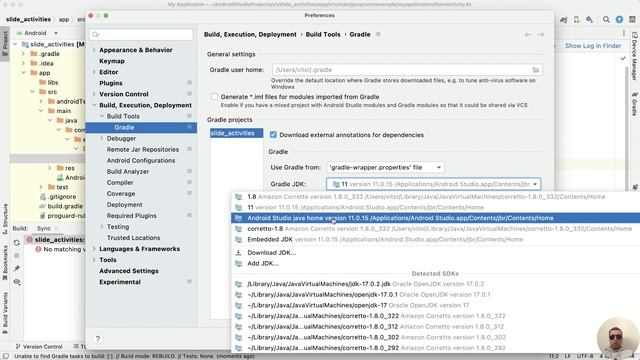This screenshot has height=360, width=640.
Task: Select Android Studio java home JDK option
Action: (435, 218)
